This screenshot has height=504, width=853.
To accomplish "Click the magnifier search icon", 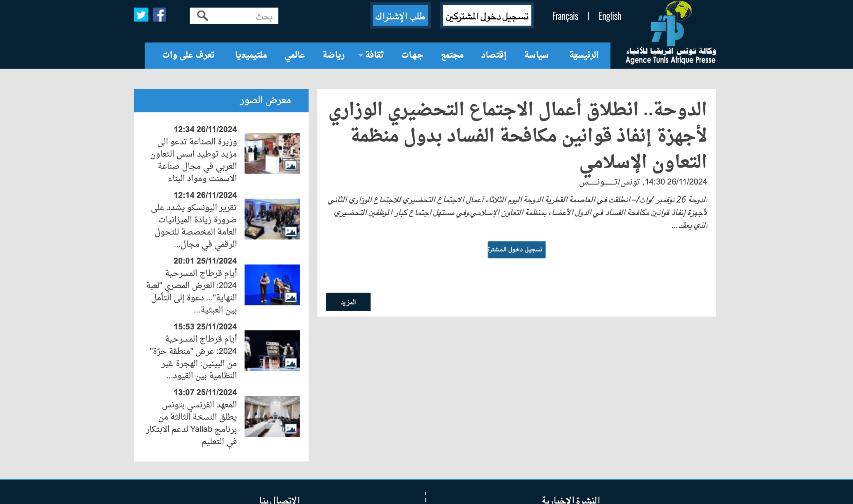I will pos(203,16).
